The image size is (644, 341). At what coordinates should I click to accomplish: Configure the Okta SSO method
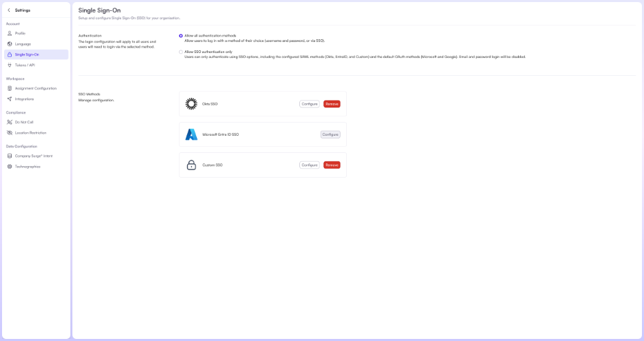[310, 104]
